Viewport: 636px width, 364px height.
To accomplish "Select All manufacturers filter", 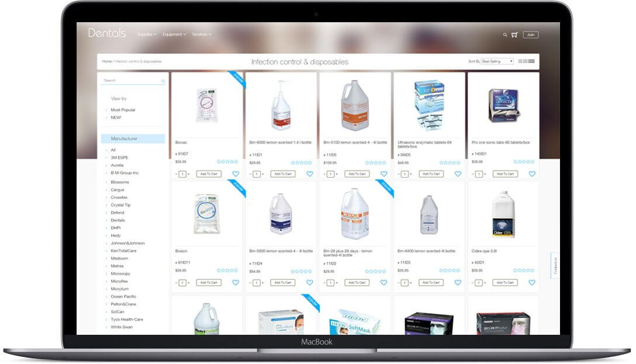I will tap(113, 150).
